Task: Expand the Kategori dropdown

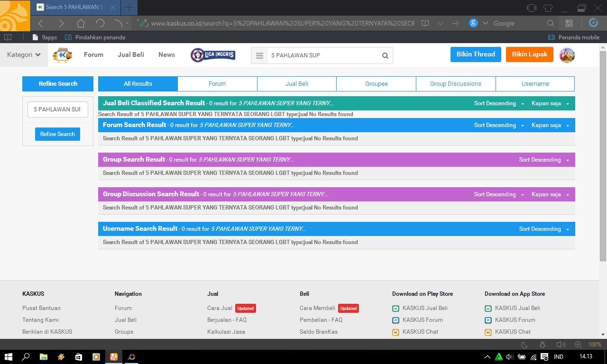Action: point(24,55)
